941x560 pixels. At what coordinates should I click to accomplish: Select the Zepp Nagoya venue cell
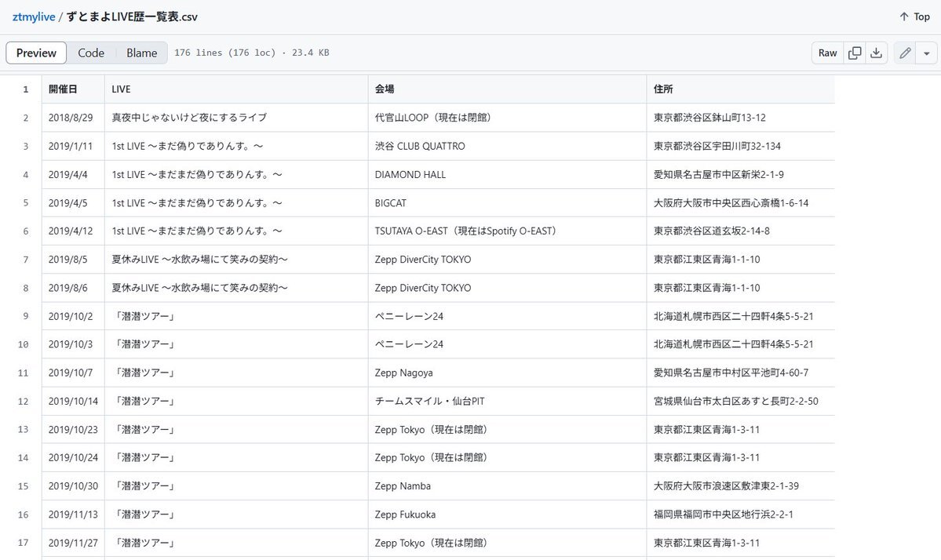click(x=508, y=373)
